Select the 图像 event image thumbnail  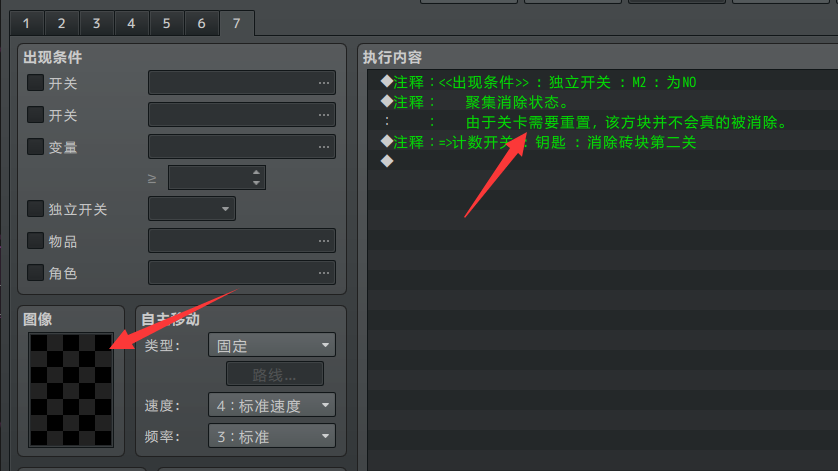pyautogui.click(x=71, y=390)
